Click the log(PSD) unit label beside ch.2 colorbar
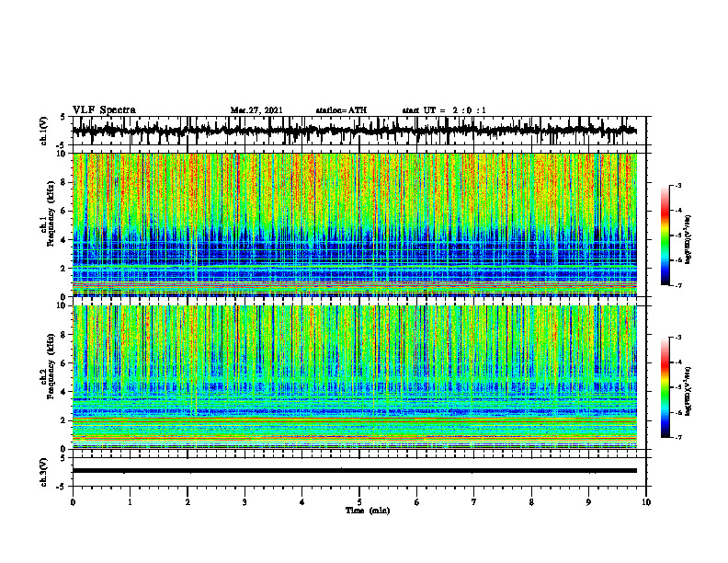Viewport: 728px width, 563px height. (689, 391)
